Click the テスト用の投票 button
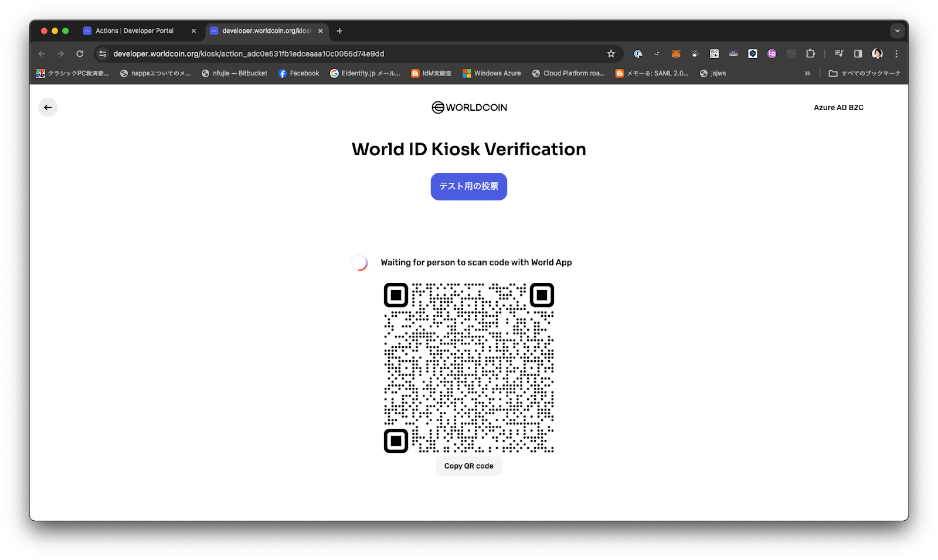The height and width of the screenshot is (560, 938). coord(469,187)
